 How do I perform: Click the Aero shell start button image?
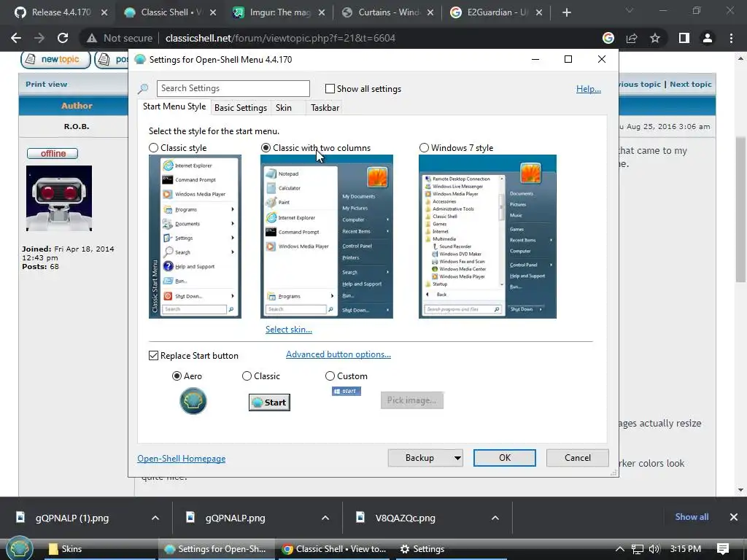tap(193, 401)
